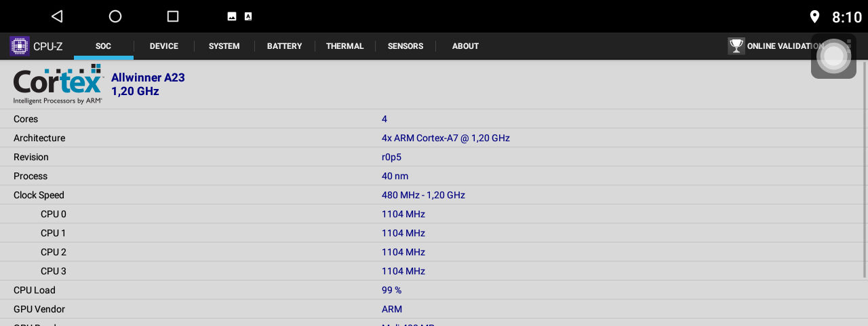Viewport: 868px width, 326px height.
Task: Select the GPU Vendor row label
Action: coord(39,309)
